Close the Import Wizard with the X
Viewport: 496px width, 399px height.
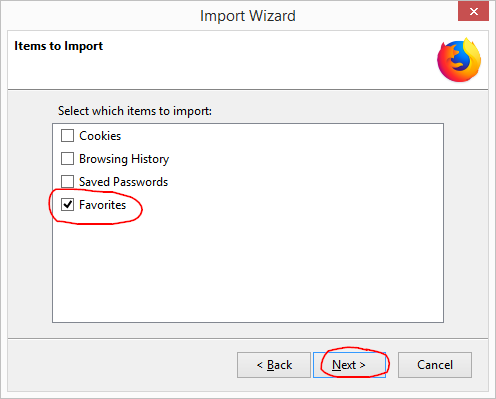coord(473,12)
